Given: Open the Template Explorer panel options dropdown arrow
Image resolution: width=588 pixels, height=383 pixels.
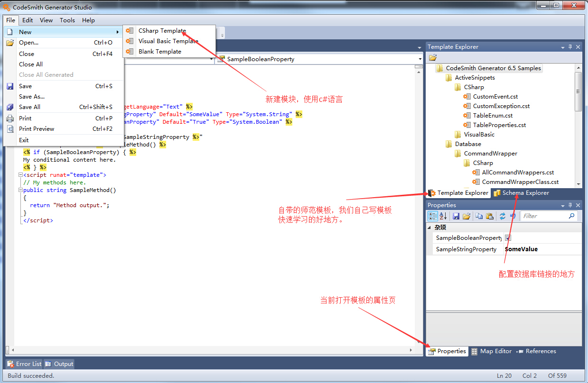Looking at the screenshot, I should (563, 47).
